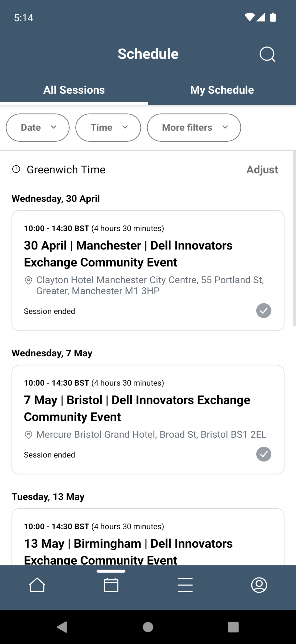Open the 30 April Manchester event title

tap(128, 254)
